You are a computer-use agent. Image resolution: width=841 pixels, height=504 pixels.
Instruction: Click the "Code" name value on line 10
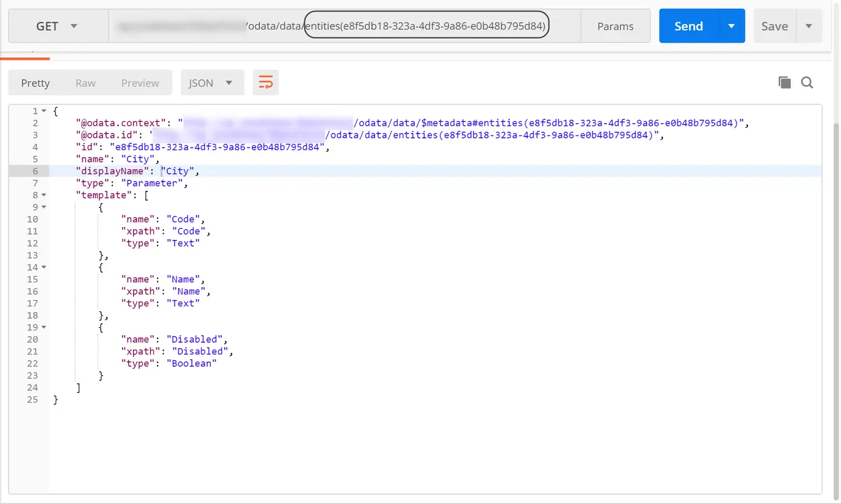click(183, 220)
